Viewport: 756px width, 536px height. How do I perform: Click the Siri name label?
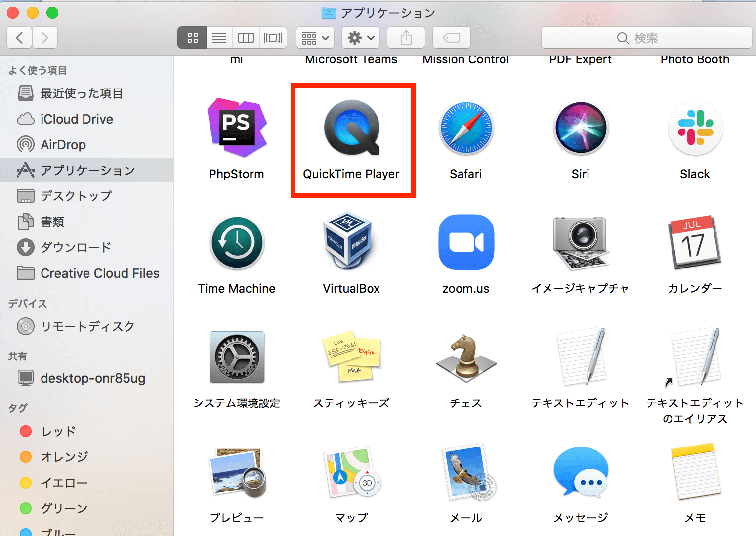581,174
